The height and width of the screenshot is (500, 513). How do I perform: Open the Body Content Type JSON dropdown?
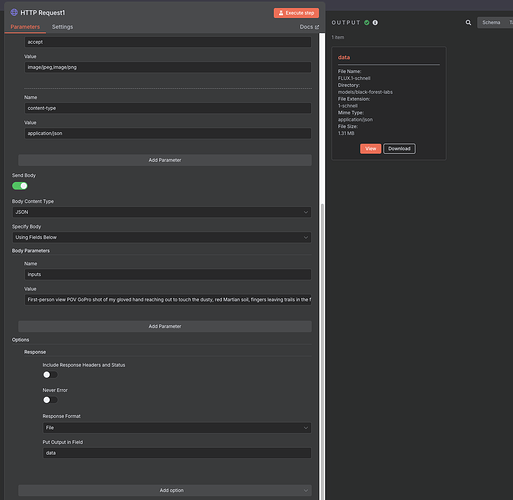pyautogui.click(x=162, y=212)
